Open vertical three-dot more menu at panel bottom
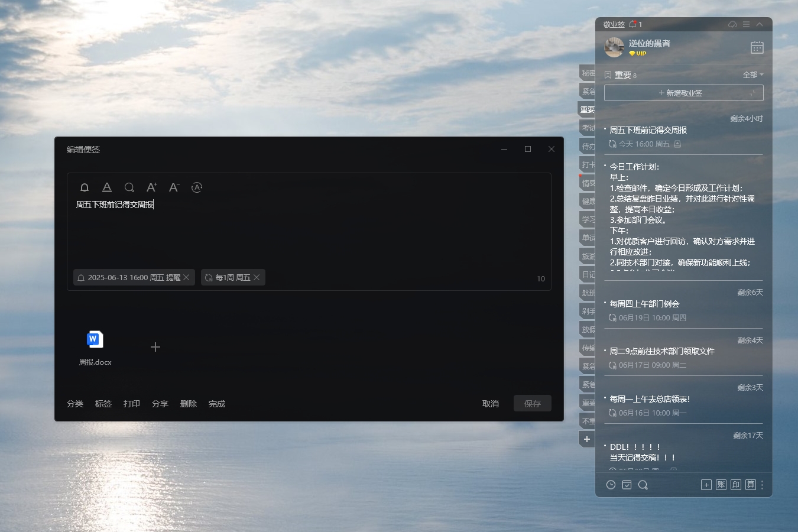 (763, 485)
